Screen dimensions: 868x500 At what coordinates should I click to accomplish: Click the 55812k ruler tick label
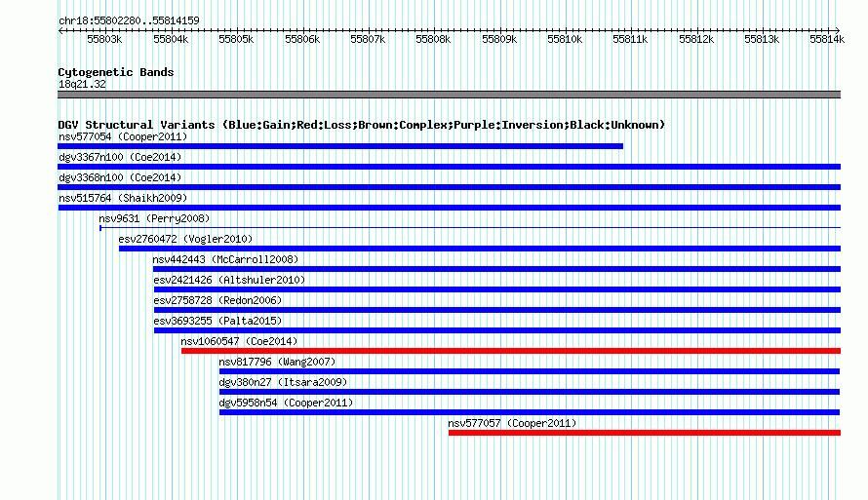pos(696,39)
